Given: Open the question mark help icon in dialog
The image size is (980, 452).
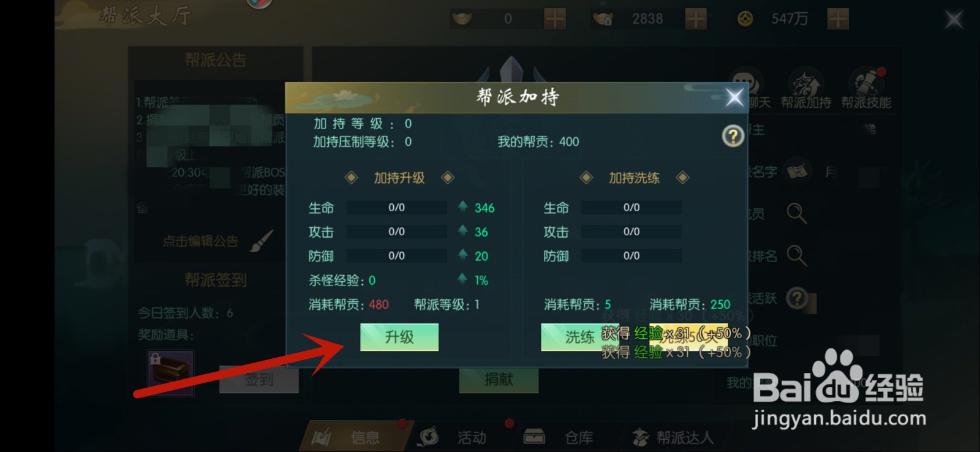Looking at the screenshot, I should [733, 136].
